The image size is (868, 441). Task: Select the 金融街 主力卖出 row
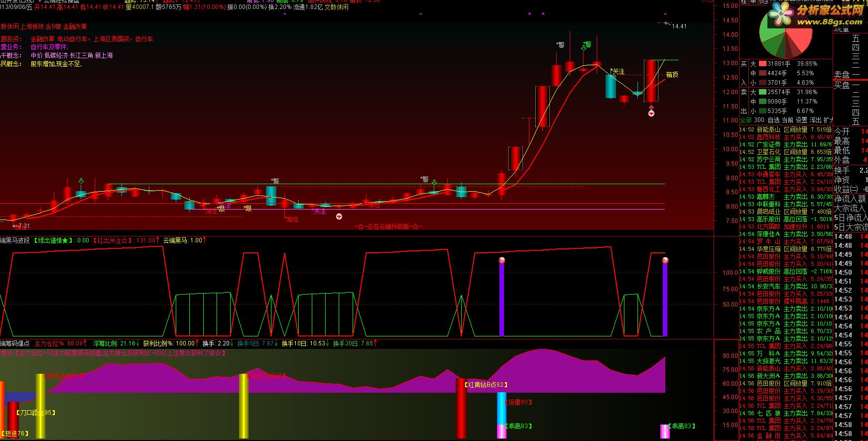point(785,436)
